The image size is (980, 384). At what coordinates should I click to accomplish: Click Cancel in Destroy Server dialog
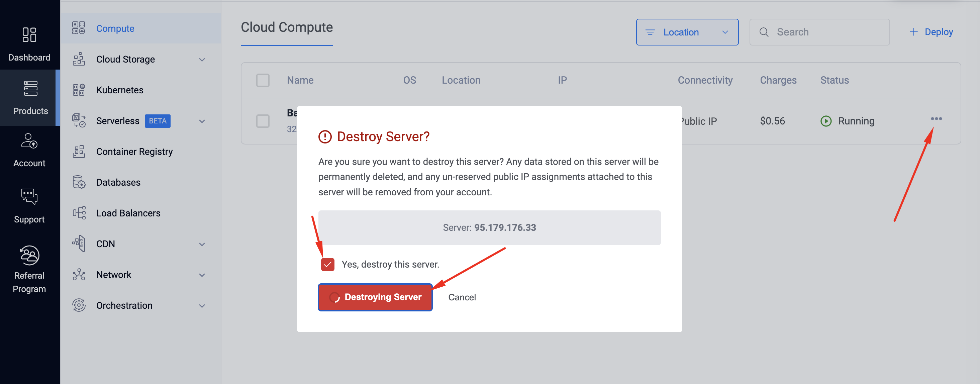coord(462,297)
